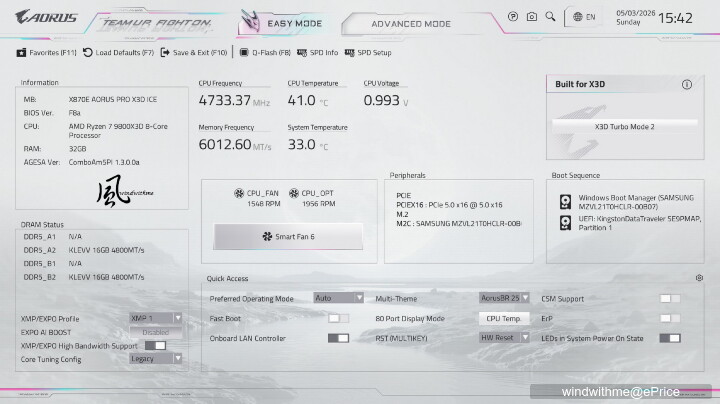
Task: Click System Temperature 33.0 value
Action: point(308,144)
